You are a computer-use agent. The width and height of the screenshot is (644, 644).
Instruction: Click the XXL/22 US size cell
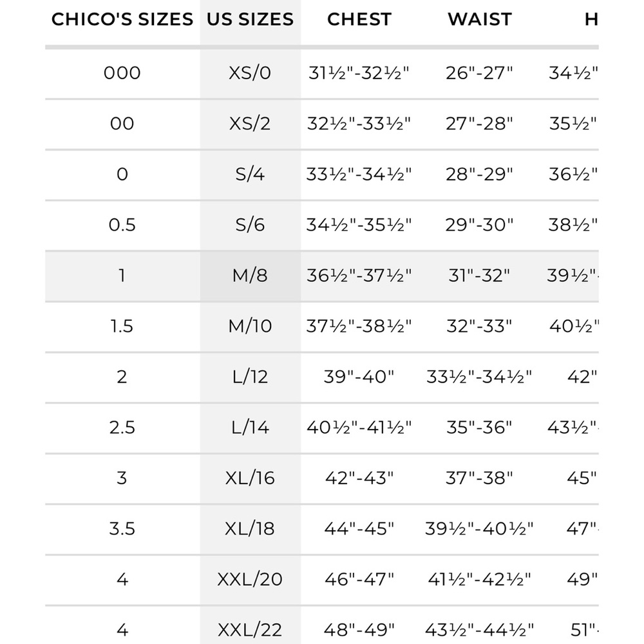pos(250,629)
